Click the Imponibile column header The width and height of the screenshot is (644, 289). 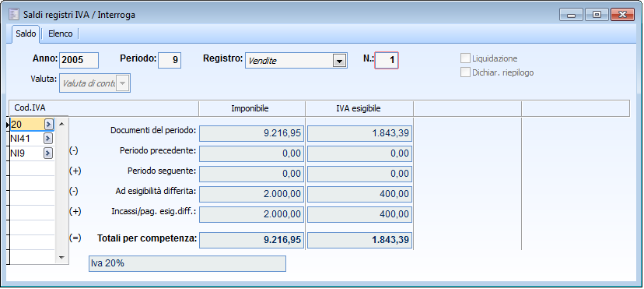(252, 108)
